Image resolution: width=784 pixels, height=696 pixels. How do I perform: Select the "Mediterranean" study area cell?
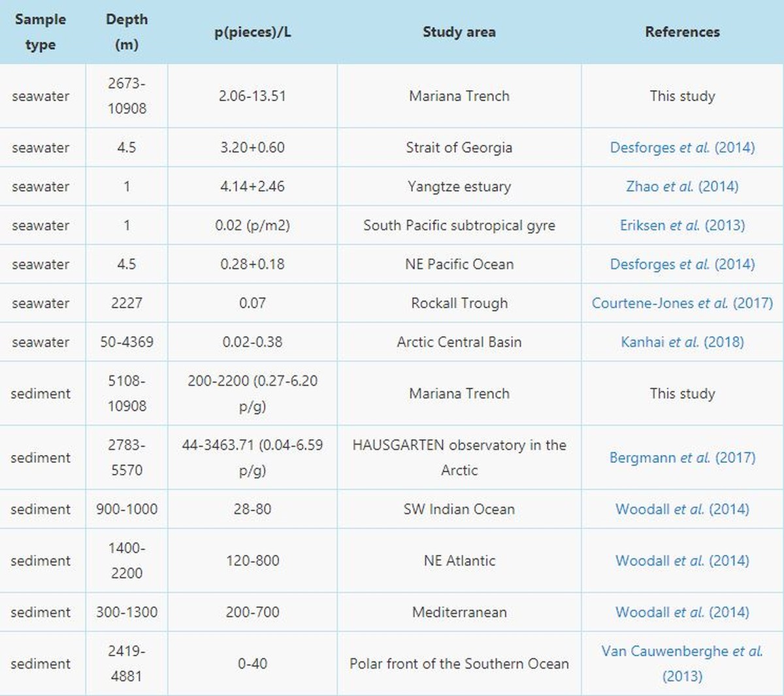[459, 612]
